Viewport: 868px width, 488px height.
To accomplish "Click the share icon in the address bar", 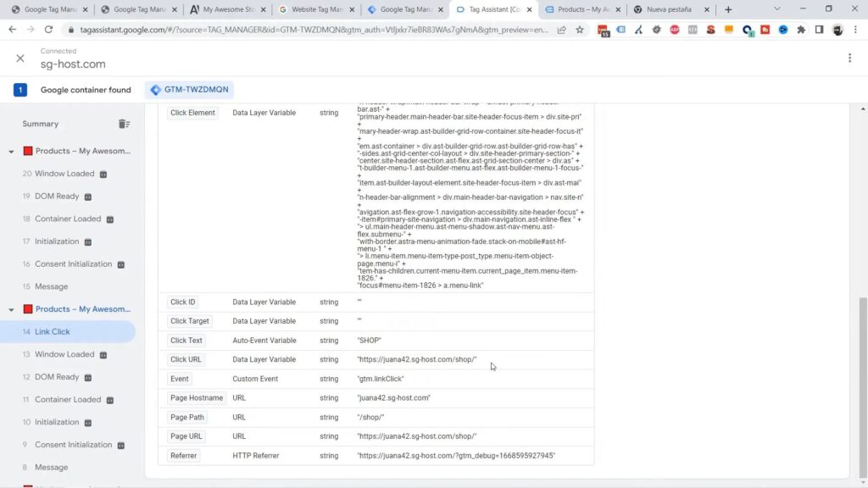I will pos(561,30).
